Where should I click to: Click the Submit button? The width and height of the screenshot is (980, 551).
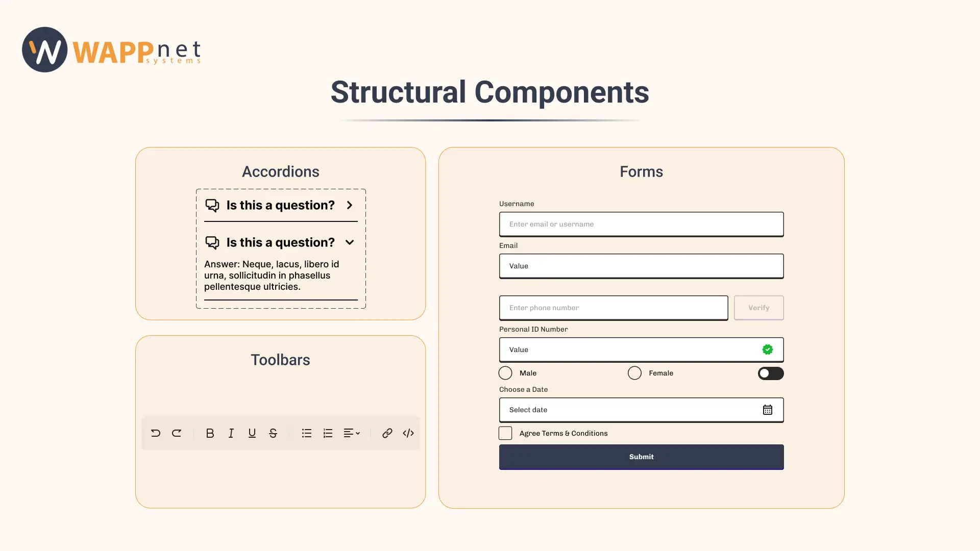coord(641,457)
